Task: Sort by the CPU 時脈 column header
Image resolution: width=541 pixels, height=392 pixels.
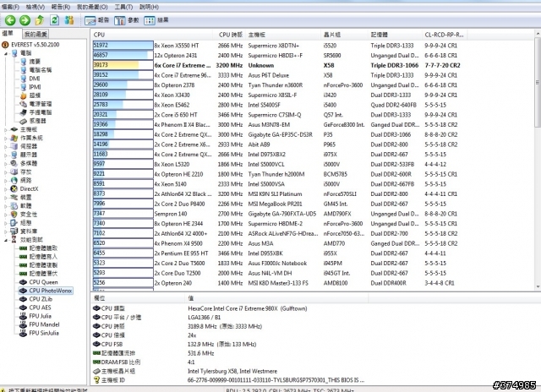Action: pos(229,35)
